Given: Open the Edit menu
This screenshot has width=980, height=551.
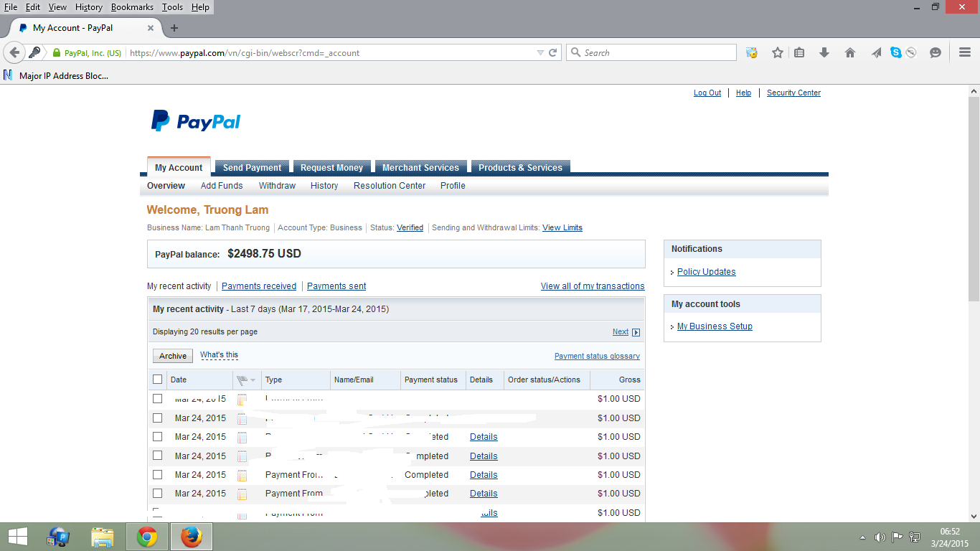Looking at the screenshot, I should 33,7.
